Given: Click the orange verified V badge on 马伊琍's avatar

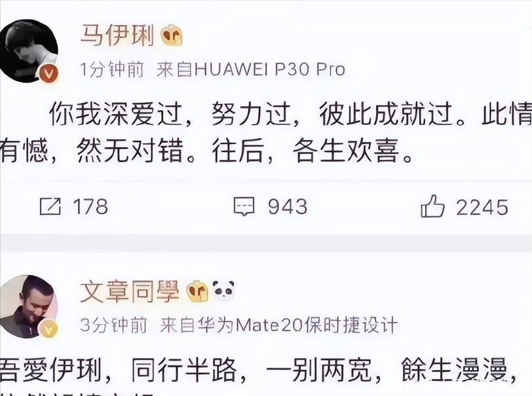Looking at the screenshot, I should pos(49,73).
